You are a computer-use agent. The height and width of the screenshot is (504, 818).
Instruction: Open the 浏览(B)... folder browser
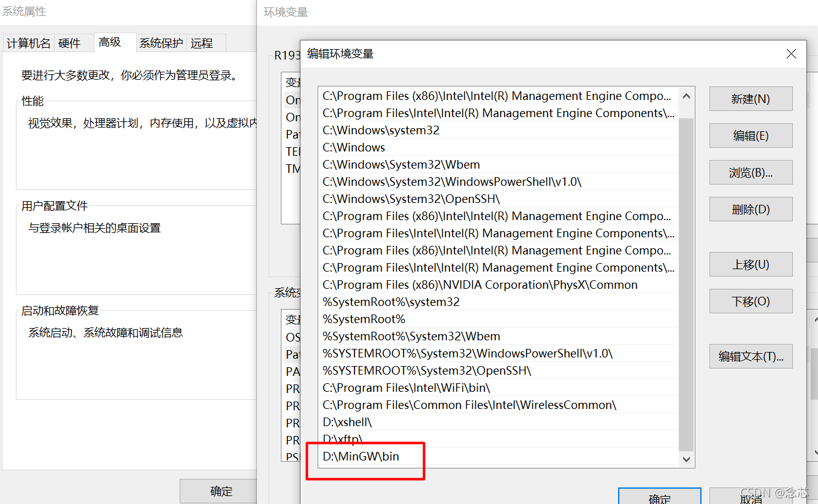click(x=751, y=172)
